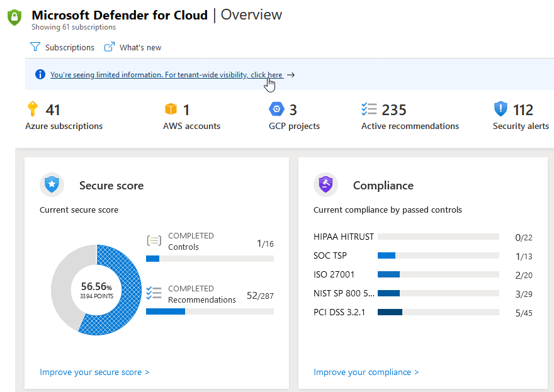Open Improve your compliance link
Screen dimensions: 554x392
366,372
